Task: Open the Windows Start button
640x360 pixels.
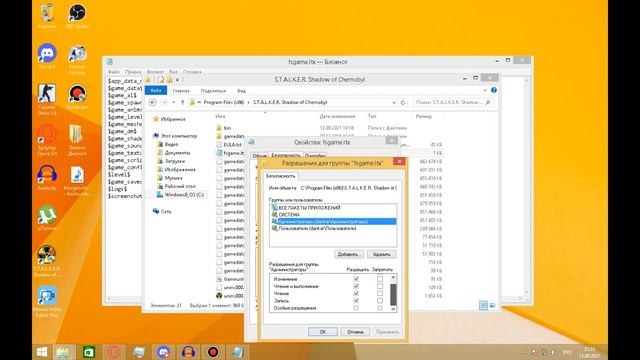Action: tap(42, 352)
